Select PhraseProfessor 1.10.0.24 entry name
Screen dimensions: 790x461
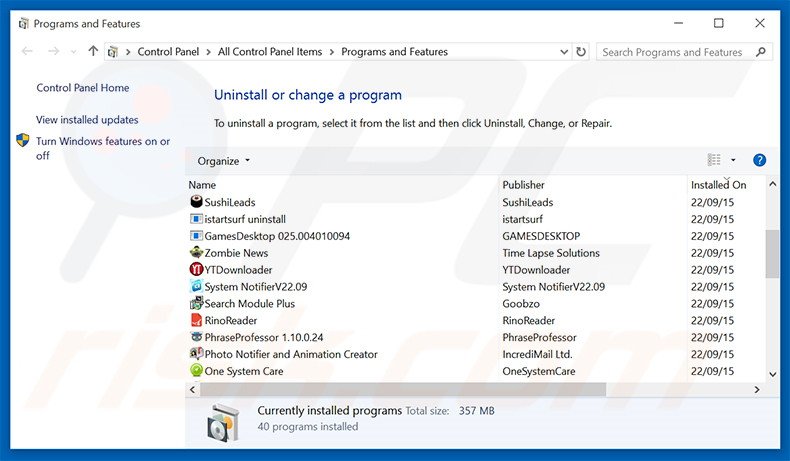pyautogui.click(x=264, y=337)
